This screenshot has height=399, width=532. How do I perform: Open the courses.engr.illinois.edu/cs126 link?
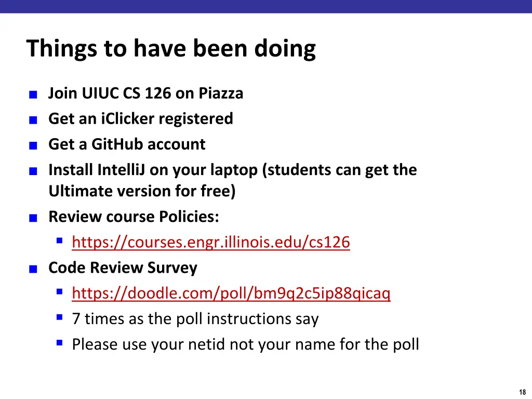[211, 242]
